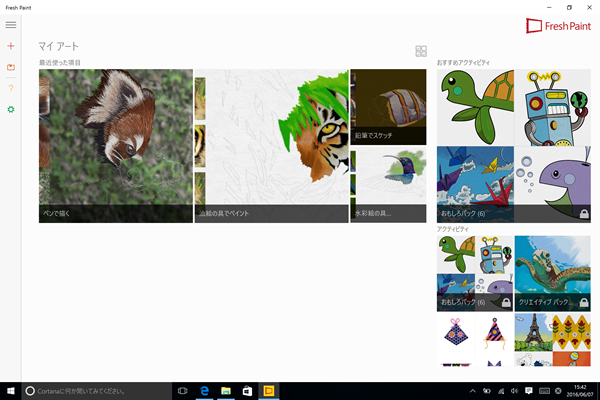This screenshot has height=400, width=600.
Task: Select the locked purple whale activity
Action: (x=552, y=183)
